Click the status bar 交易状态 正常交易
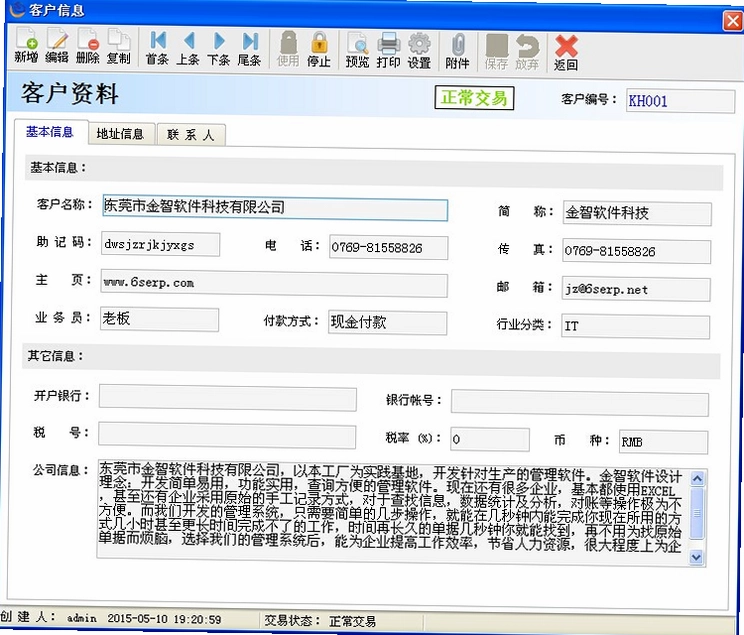Screen dimensions: 744x635 (x=320, y=621)
